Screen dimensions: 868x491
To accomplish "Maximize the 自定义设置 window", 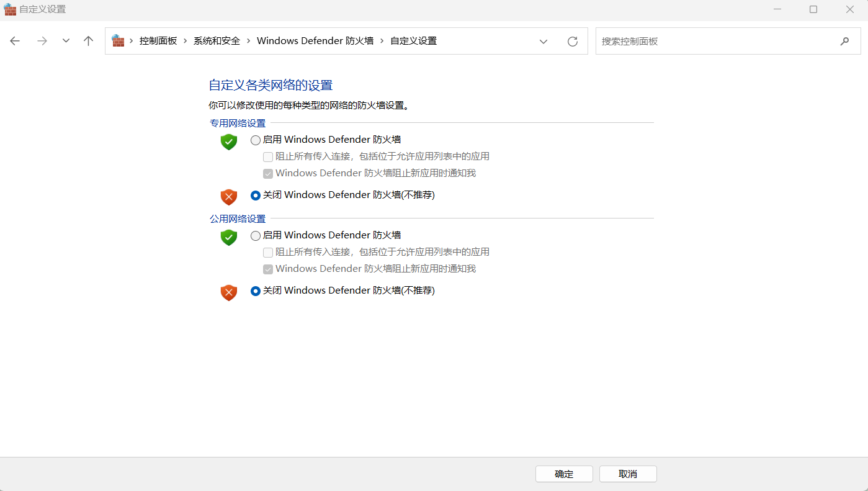I will click(x=813, y=9).
